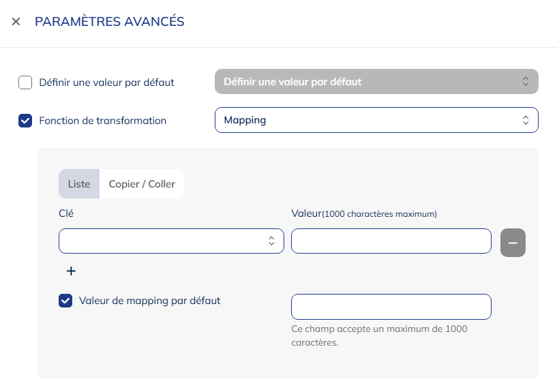
Task: Click the 'PARAMÈTRES AVANCÉS' heading
Action: coord(110,22)
